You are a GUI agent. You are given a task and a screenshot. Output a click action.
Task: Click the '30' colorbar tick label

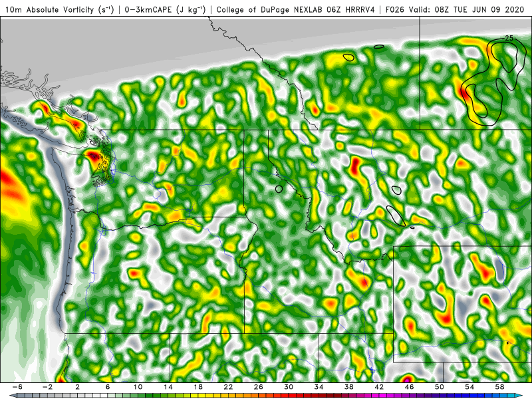[289, 387]
